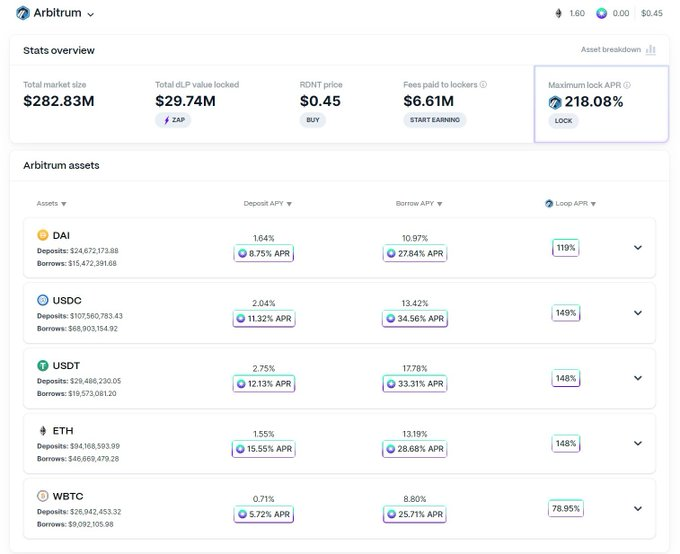Expand the WBTC asset row
Viewport: 680px width, 554px height.
638,508
